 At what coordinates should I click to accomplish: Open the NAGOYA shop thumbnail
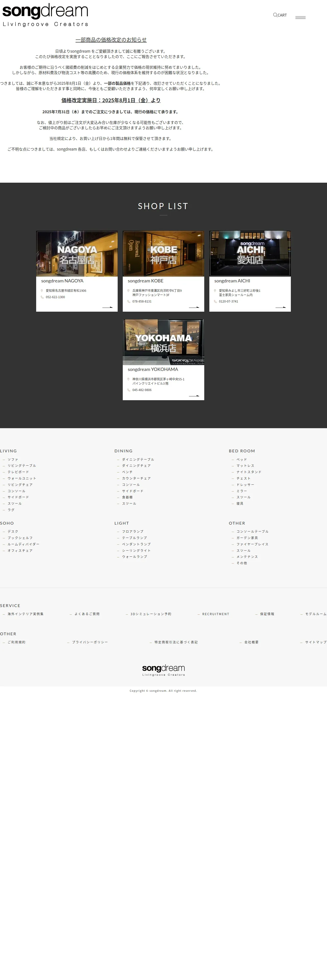(x=77, y=253)
